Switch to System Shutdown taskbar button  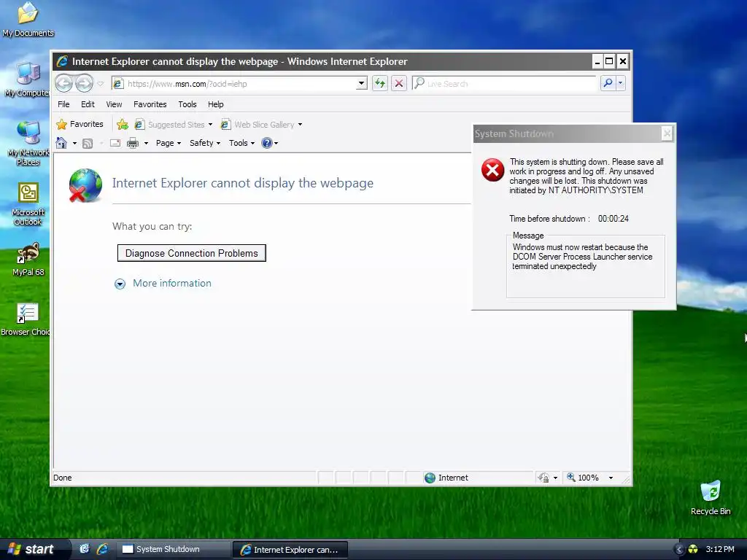(x=174, y=549)
